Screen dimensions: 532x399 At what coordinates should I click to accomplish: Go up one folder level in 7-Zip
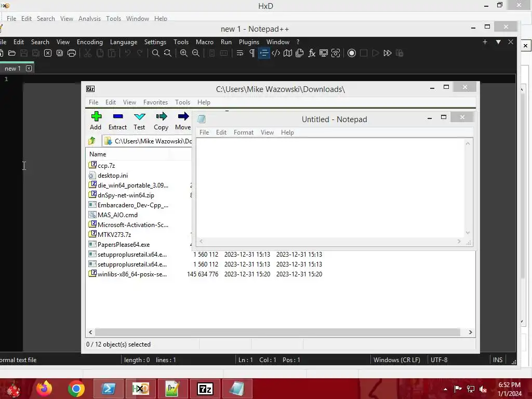pyautogui.click(x=91, y=141)
